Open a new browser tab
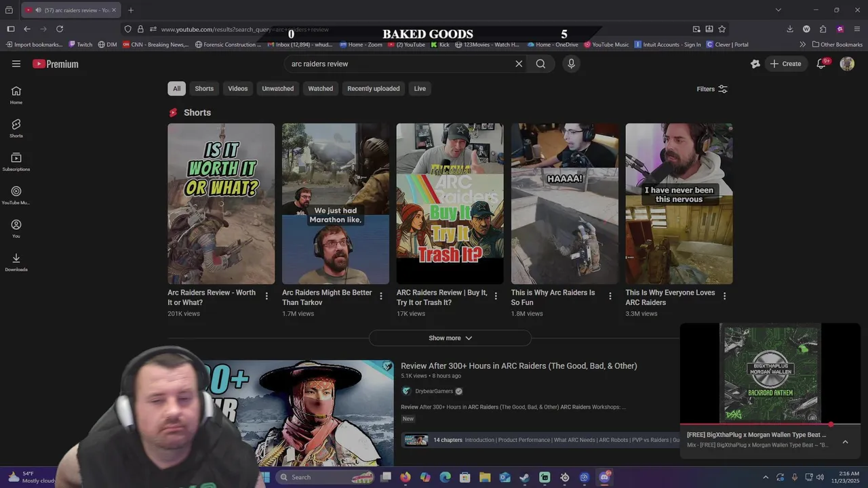The height and width of the screenshot is (488, 868). pyautogui.click(x=131, y=10)
